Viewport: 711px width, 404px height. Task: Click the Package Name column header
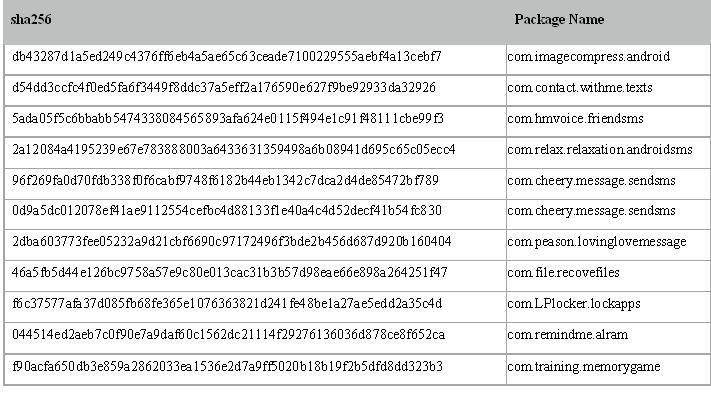coord(558,20)
